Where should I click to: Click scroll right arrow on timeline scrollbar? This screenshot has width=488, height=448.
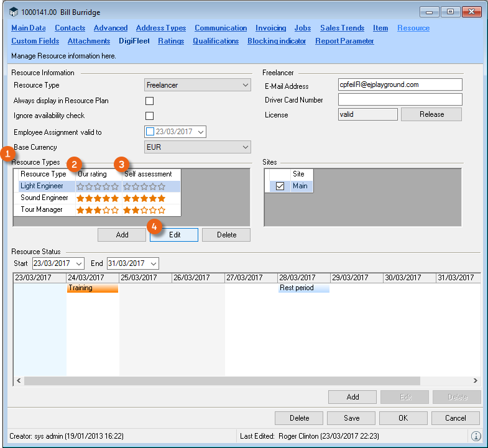pyautogui.click(x=476, y=380)
